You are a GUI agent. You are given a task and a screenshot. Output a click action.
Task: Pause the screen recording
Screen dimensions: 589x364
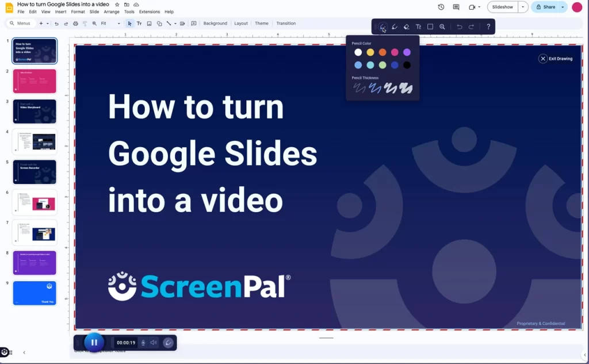click(94, 342)
